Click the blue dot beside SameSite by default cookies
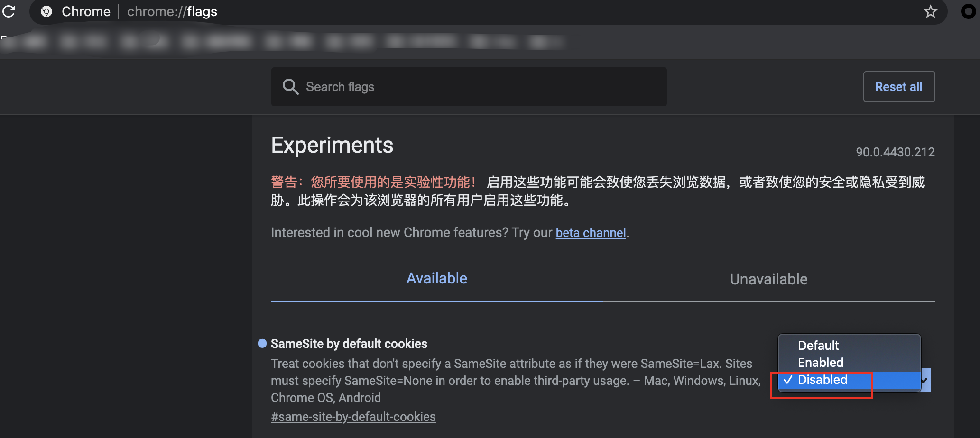Image resolution: width=980 pixels, height=438 pixels. (261, 343)
